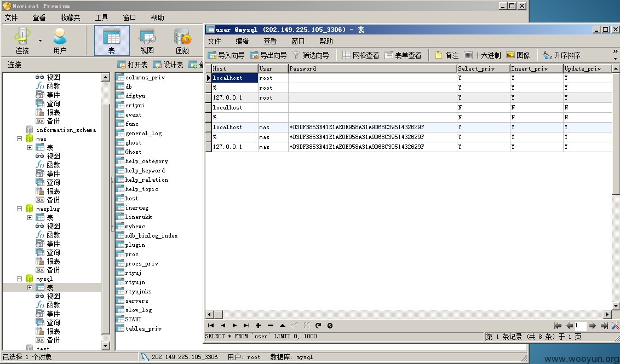
Task: Open the Hex (十六进制) viewer
Action: pyautogui.click(x=483, y=55)
